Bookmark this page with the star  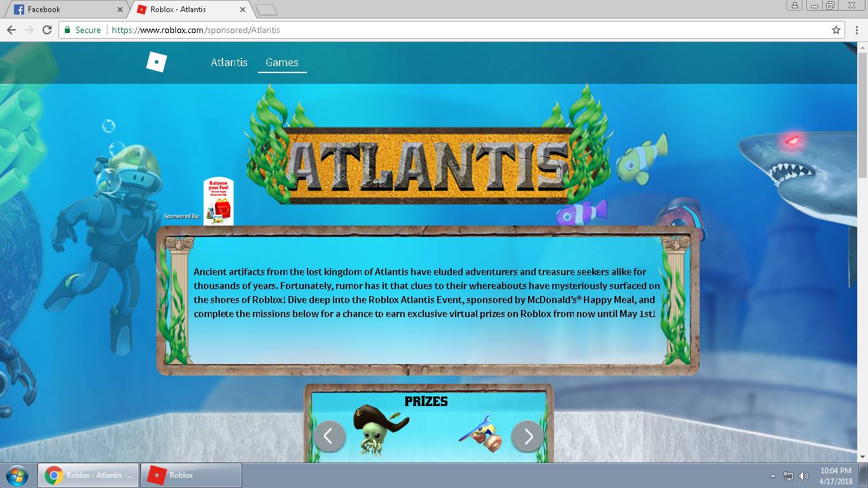coord(836,30)
